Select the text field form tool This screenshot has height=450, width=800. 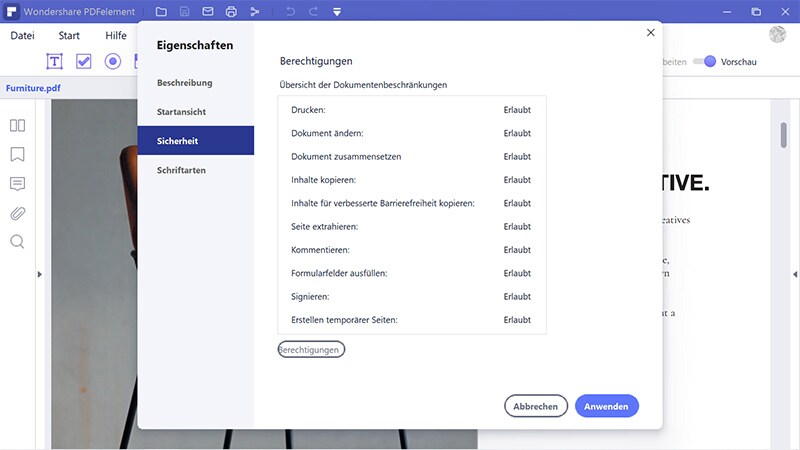click(x=55, y=61)
